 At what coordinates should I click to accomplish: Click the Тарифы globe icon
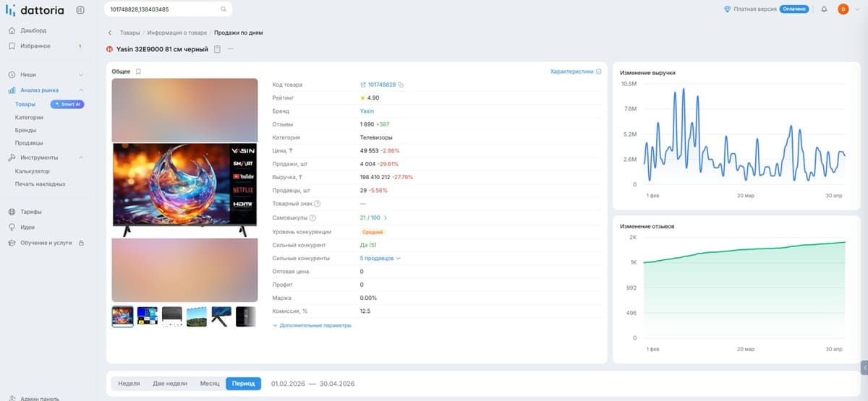click(x=12, y=212)
